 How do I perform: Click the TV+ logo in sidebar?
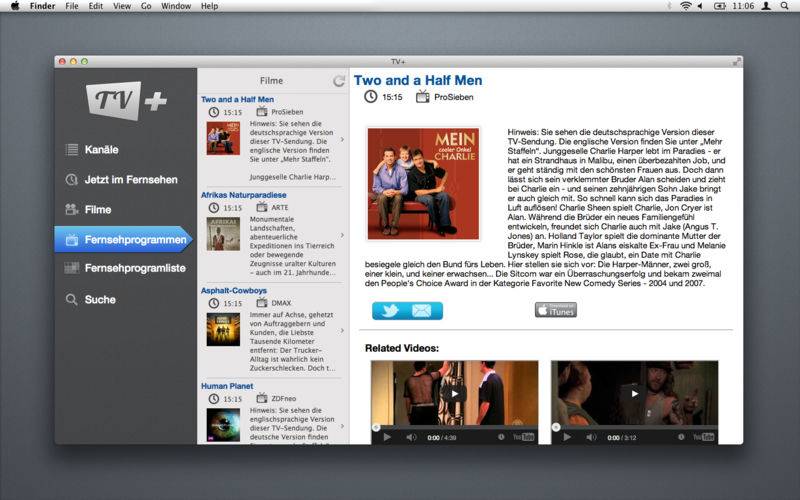pos(127,100)
